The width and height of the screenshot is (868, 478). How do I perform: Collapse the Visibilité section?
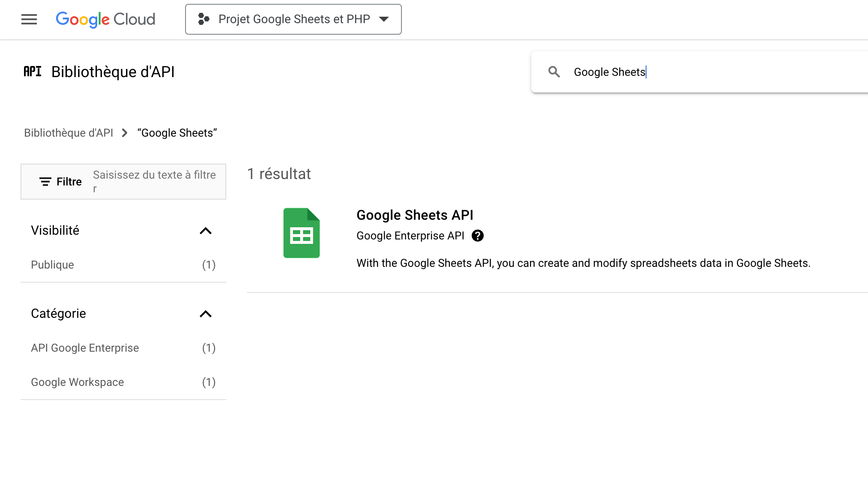click(x=206, y=231)
